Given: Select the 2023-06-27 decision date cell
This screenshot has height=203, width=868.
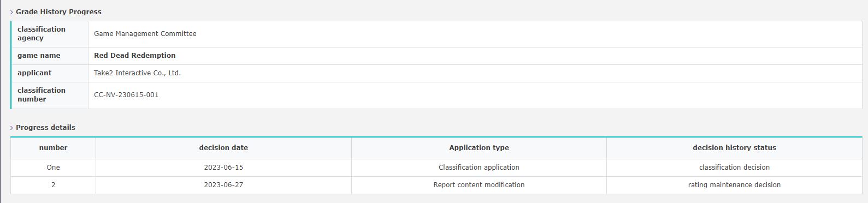Looking at the screenshot, I should coord(223,185).
